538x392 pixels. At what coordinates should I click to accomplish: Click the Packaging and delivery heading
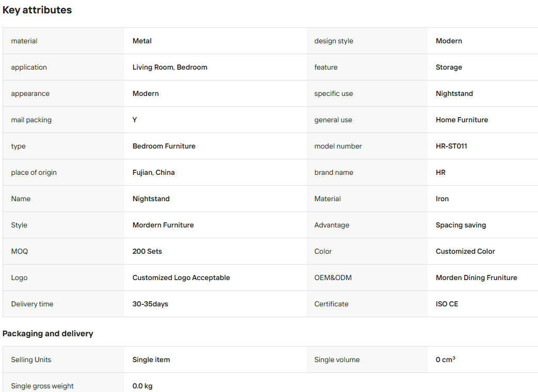47,333
